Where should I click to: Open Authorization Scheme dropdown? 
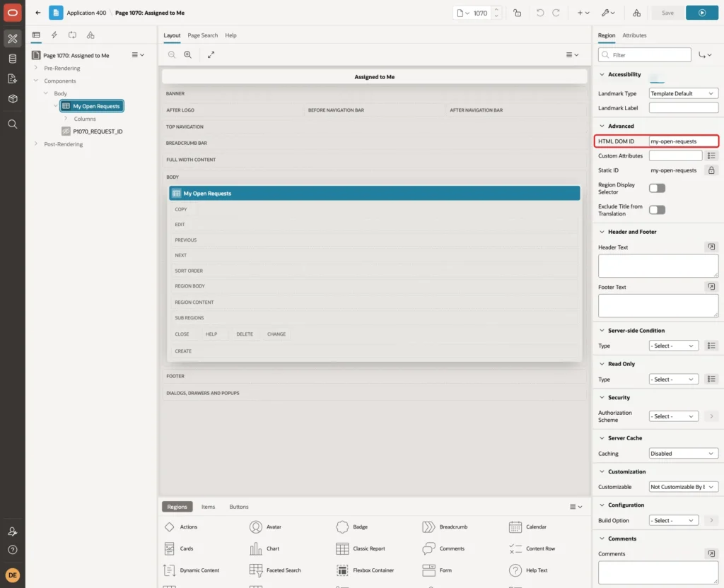673,416
